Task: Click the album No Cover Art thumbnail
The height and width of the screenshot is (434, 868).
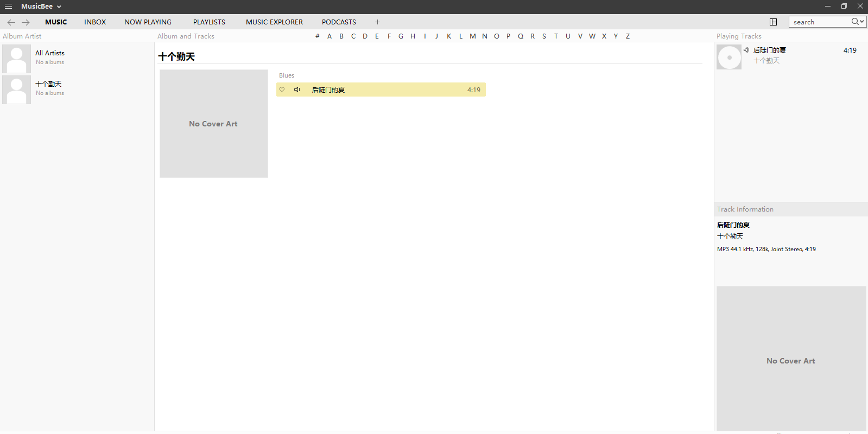Action: pyautogui.click(x=214, y=124)
